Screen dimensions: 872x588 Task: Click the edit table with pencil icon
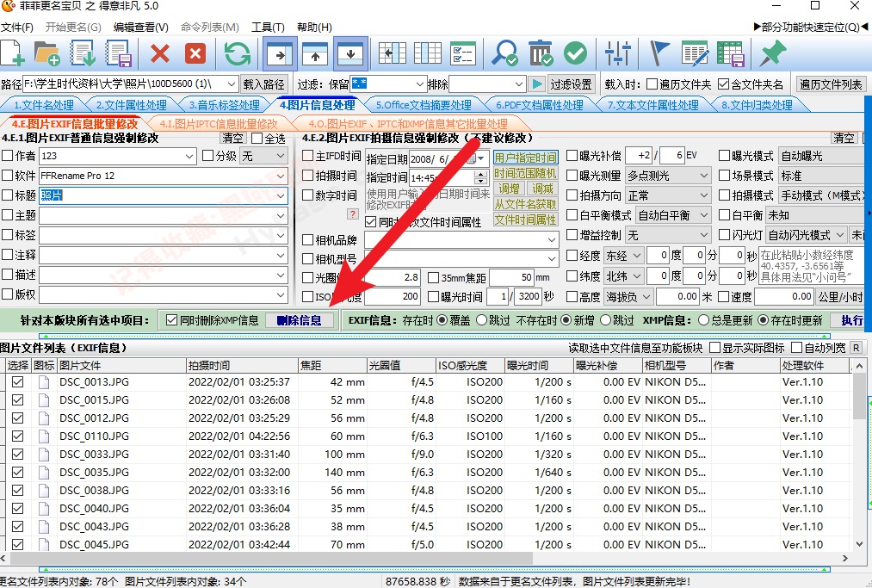(x=696, y=54)
